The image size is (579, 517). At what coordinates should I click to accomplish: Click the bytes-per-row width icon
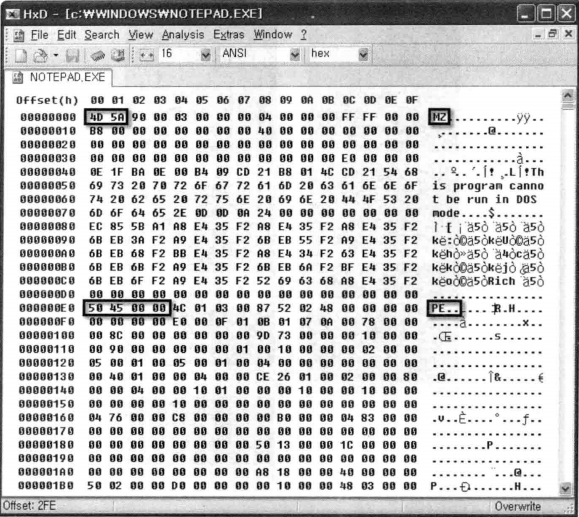(146, 55)
